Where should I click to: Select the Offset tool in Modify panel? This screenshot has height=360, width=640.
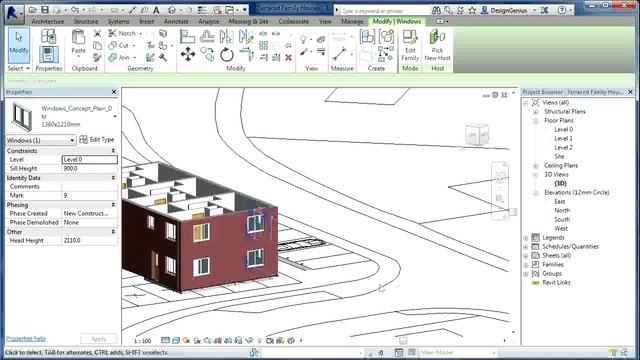point(207,36)
